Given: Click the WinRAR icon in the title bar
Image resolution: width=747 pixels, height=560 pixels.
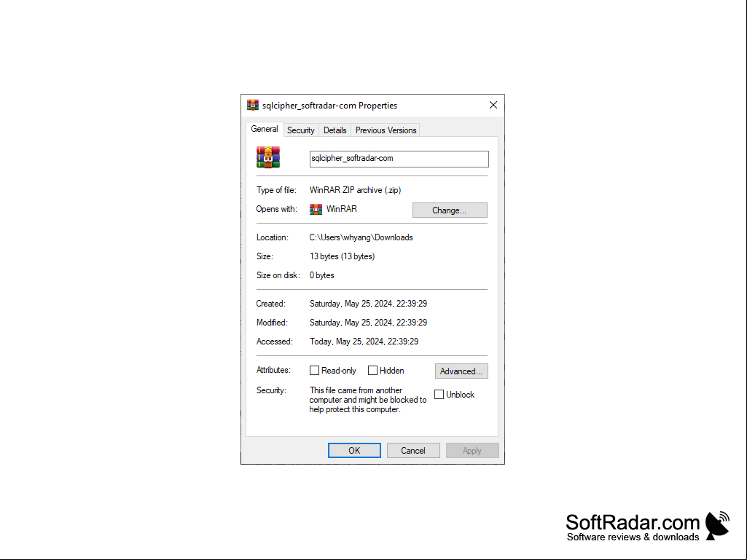Looking at the screenshot, I should (252, 106).
